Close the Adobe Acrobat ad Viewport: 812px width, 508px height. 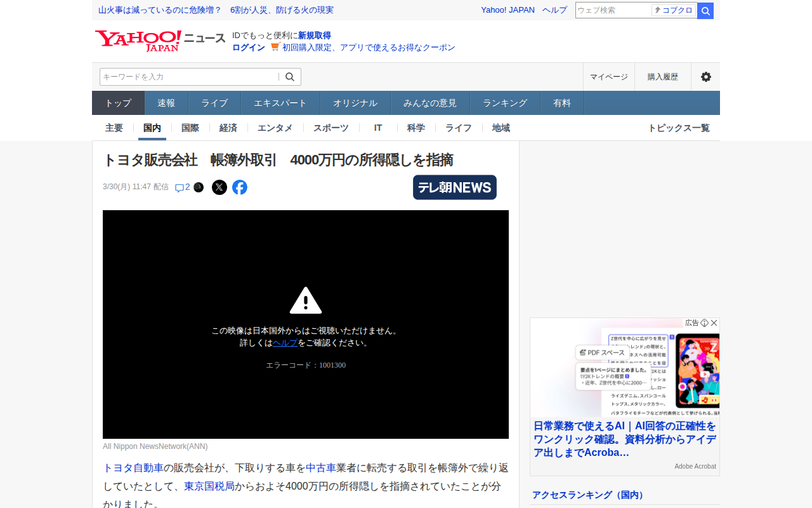[714, 323]
